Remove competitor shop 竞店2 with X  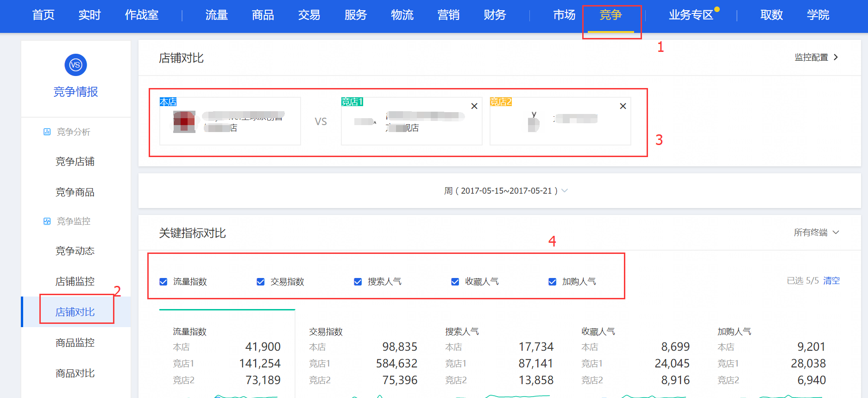point(623,106)
